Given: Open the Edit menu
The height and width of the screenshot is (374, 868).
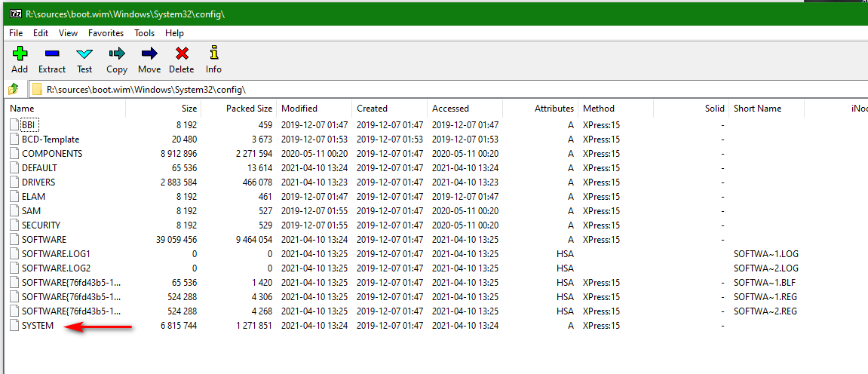Looking at the screenshot, I should pyautogui.click(x=41, y=33).
